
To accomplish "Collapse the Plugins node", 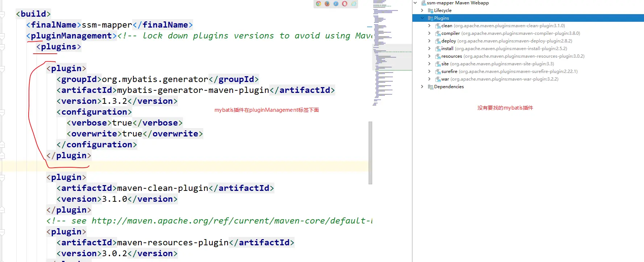I will pyautogui.click(x=422, y=18).
